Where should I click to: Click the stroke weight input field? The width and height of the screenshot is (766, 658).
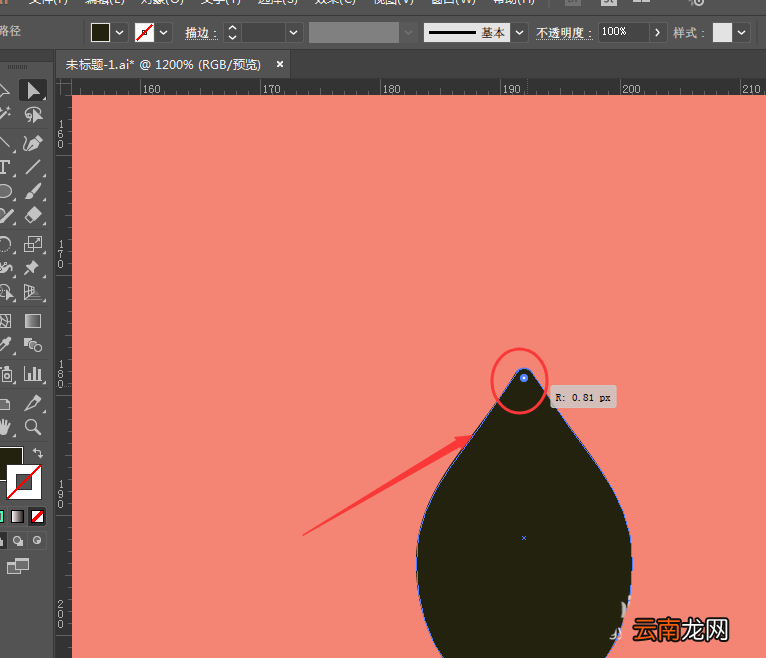click(x=263, y=33)
